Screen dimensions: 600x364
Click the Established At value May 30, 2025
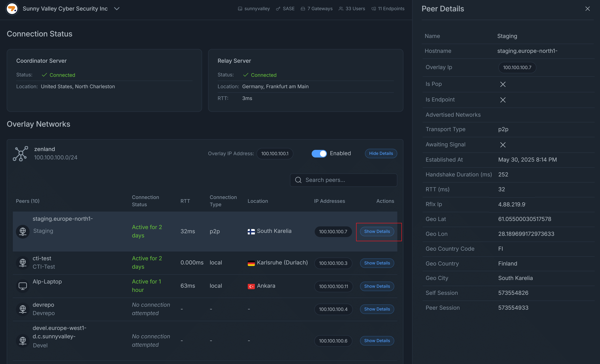coord(527,160)
